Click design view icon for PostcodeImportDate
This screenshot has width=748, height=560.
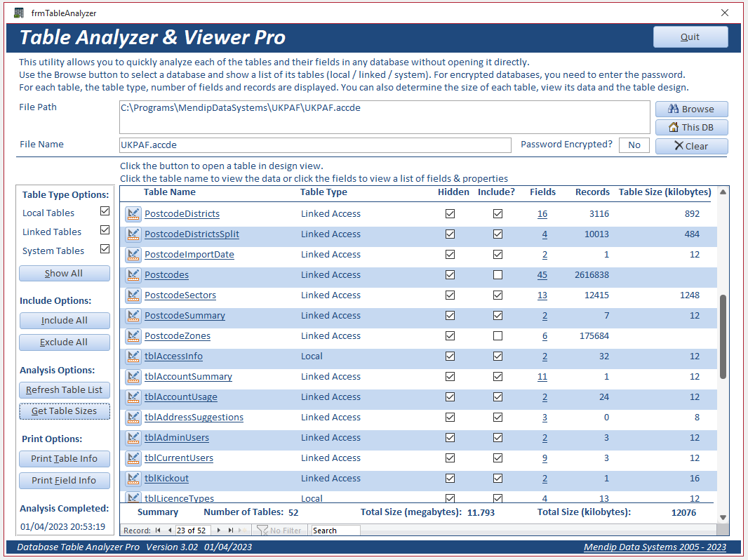(133, 255)
